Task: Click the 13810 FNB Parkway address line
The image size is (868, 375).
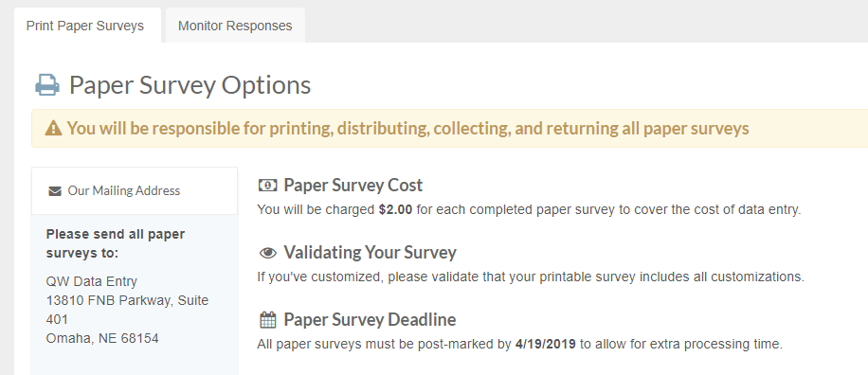Action: coord(127,310)
